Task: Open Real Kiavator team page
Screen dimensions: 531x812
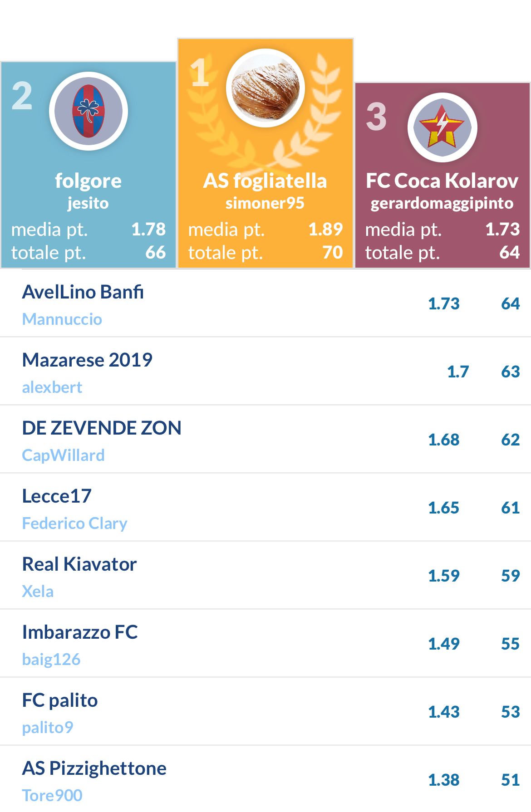Action: (265, 575)
